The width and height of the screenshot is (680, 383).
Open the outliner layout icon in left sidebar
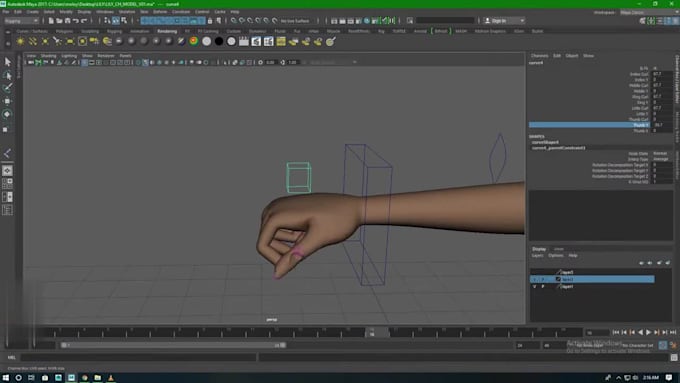tap(7, 210)
